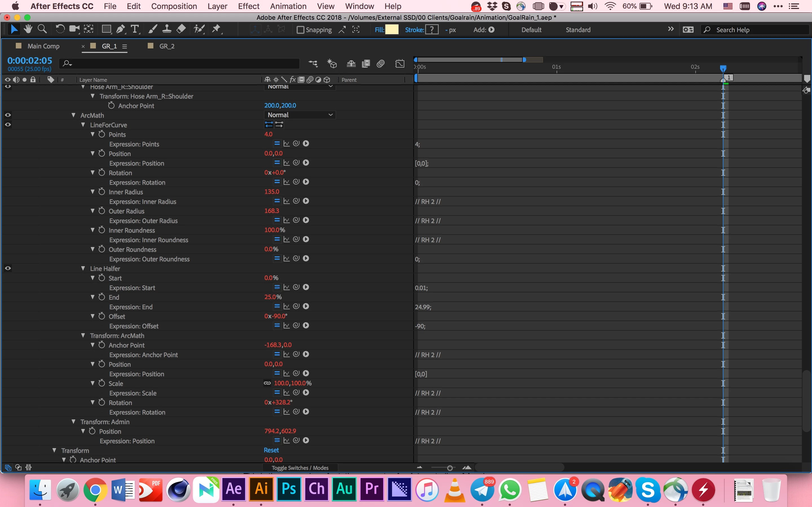Screen dimensions: 812x507
Task: Select the Puppet Pin tool
Action: [x=217, y=30]
